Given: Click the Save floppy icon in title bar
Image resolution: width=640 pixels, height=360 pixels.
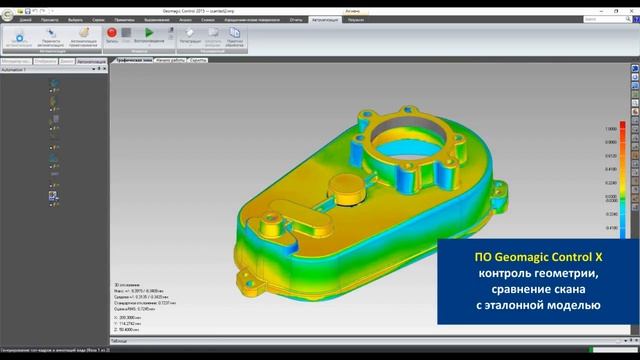Looking at the screenshot, I should 27,11.
